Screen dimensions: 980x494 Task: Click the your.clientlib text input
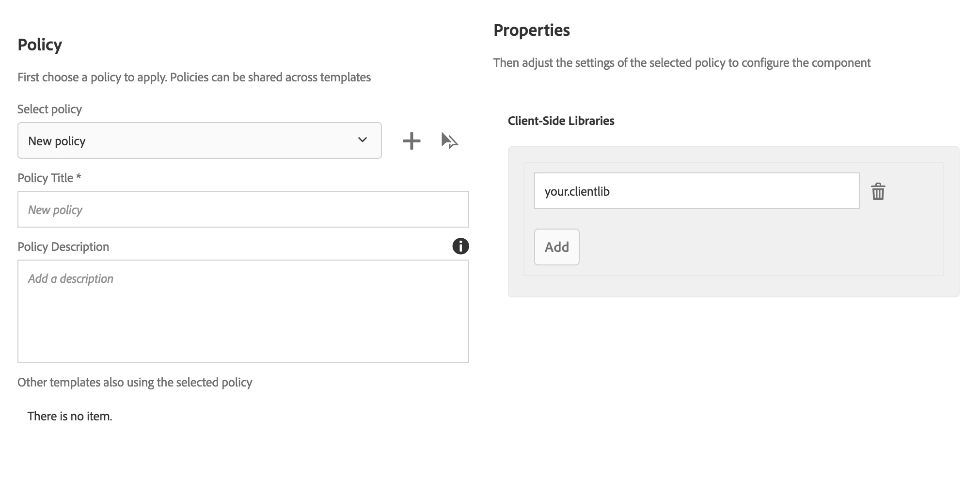696,191
